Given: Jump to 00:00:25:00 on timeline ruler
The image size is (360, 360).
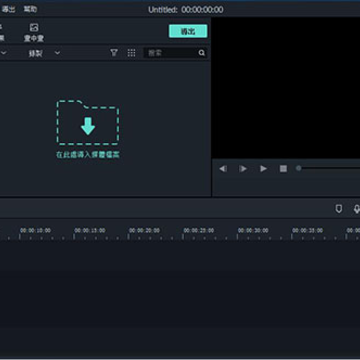Looking at the screenshot, I should 199,230.
